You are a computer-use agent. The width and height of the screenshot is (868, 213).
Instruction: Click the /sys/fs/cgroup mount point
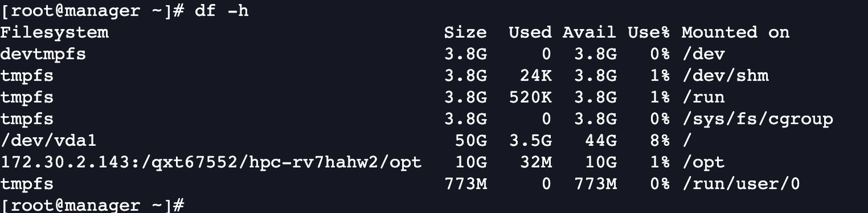click(x=757, y=119)
